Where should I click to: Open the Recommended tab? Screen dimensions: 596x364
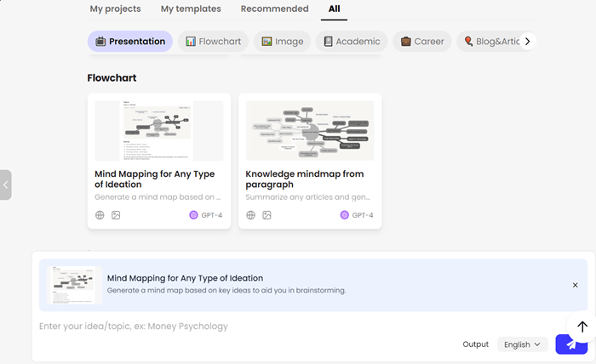(274, 9)
